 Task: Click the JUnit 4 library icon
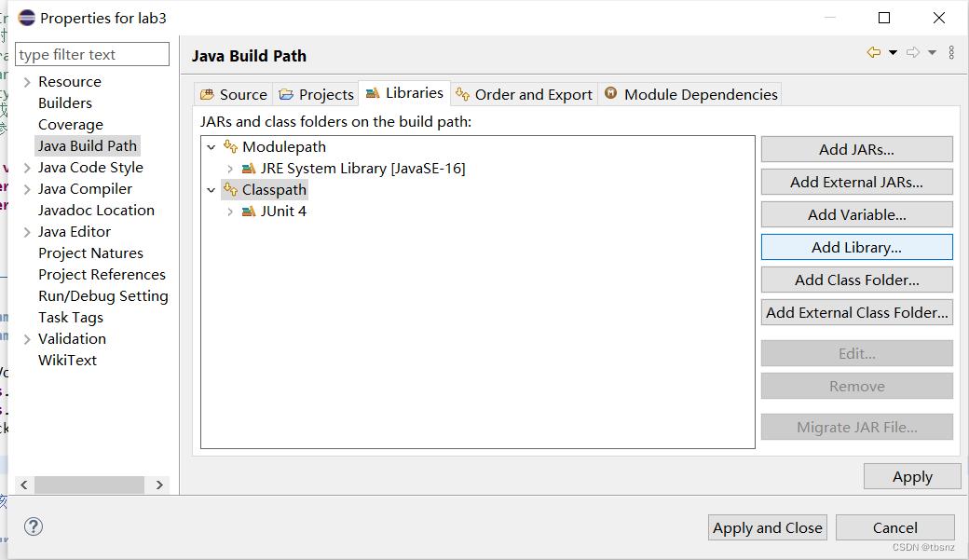coord(249,212)
